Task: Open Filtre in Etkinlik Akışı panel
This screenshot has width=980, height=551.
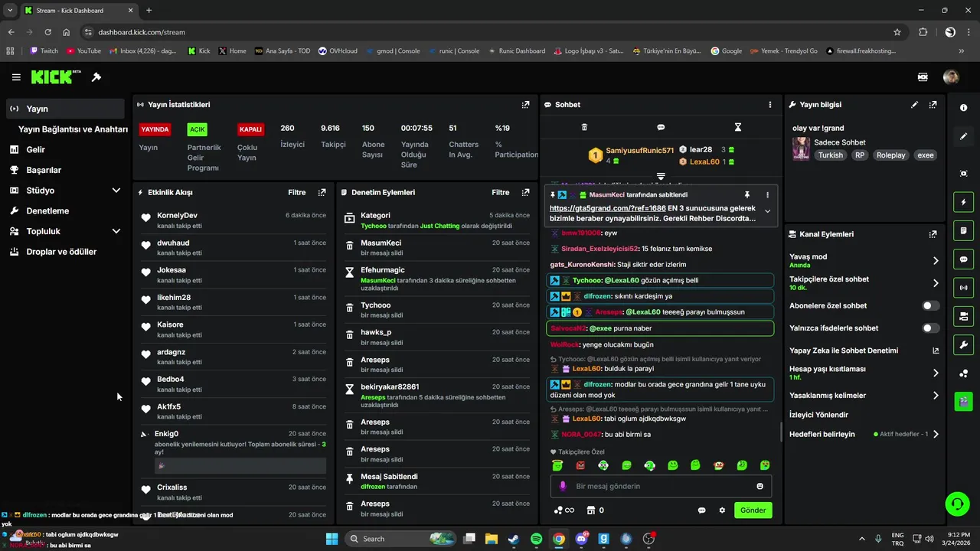Action: (x=297, y=193)
